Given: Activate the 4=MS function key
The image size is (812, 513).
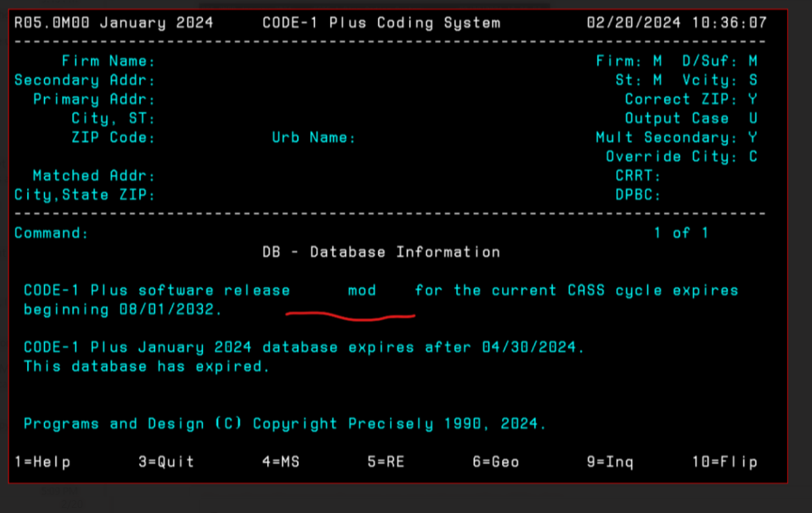Looking at the screenshot, I should (281, 462).
